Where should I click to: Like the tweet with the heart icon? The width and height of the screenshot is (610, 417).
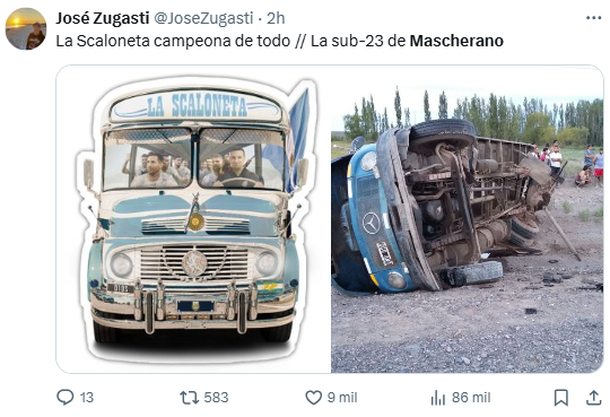coord(313,398)
